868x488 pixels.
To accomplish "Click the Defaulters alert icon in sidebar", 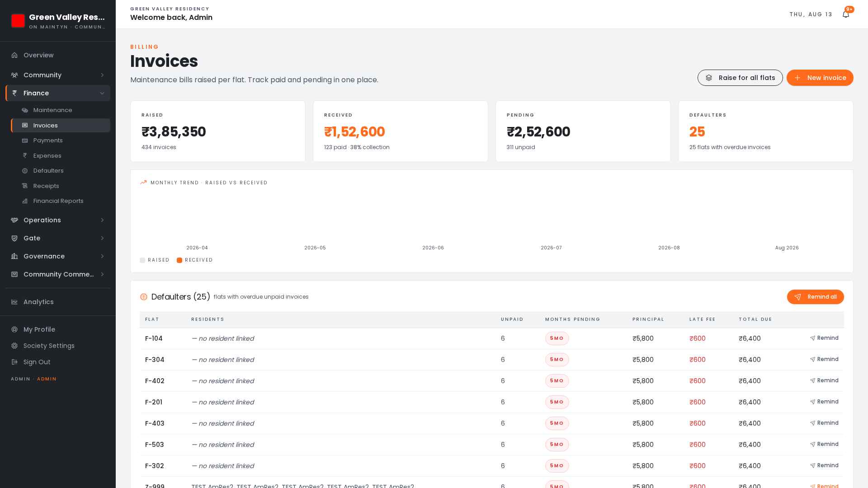I will pyautogui.click(x=25, y=171).
